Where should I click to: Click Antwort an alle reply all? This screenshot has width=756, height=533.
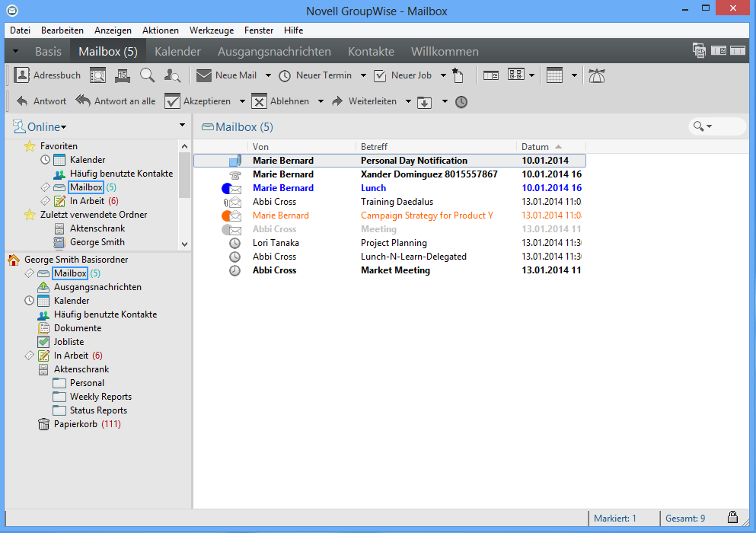[x=115, y=101]
